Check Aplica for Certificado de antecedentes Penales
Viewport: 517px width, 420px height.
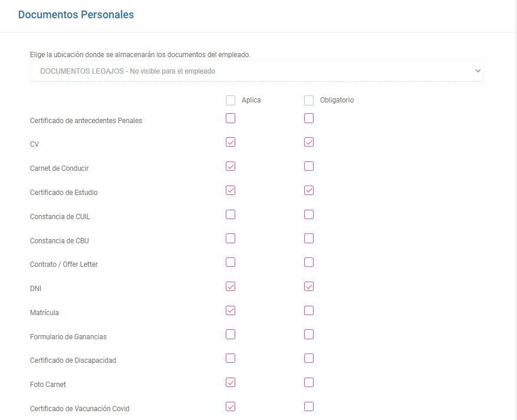tap(230, 118)
